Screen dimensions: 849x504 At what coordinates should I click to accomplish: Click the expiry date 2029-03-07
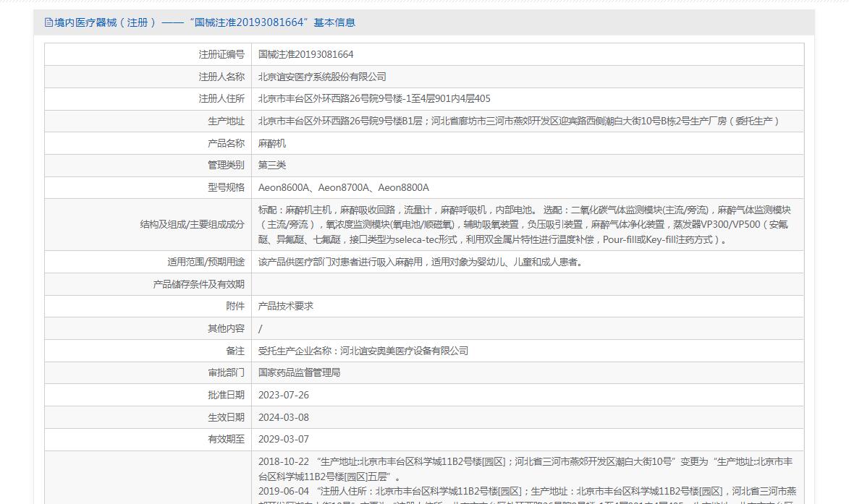click(284, 439)
